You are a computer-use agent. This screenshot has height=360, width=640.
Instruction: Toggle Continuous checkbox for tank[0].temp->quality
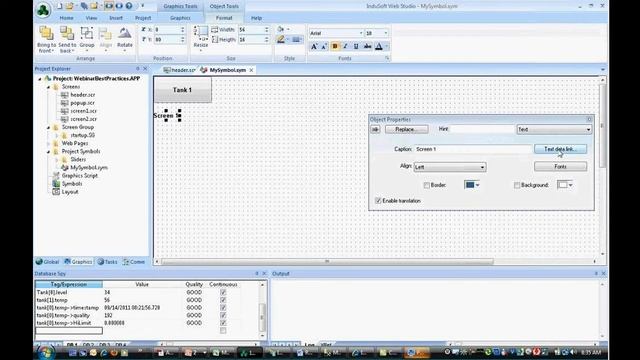(x=223, y=315)
